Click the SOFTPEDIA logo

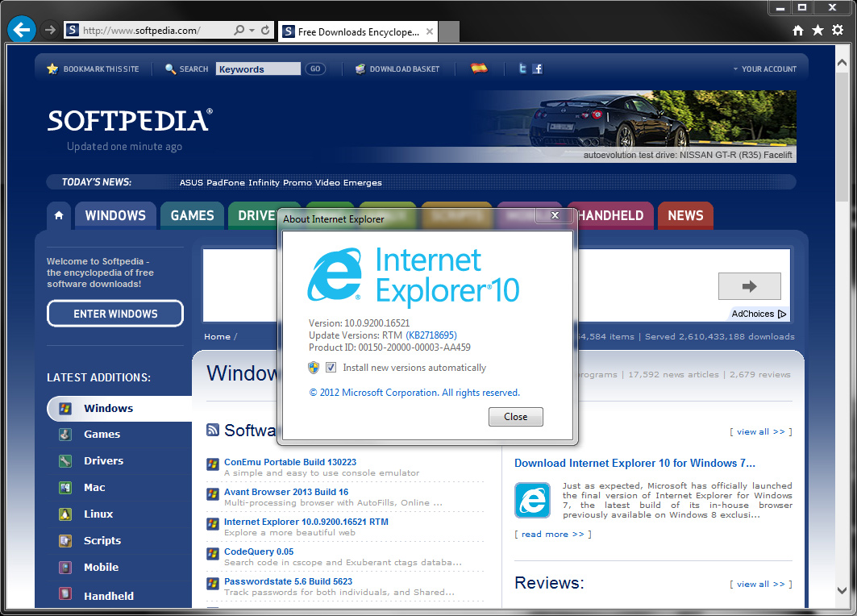(x=130, y=120)
